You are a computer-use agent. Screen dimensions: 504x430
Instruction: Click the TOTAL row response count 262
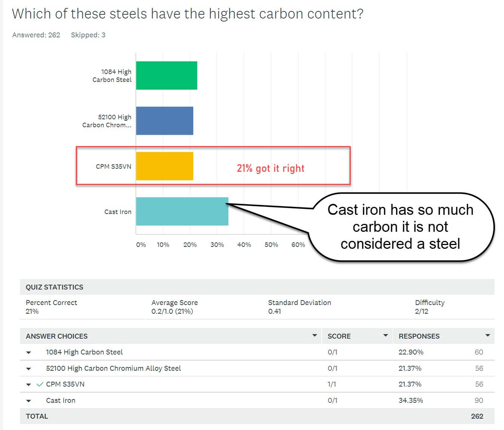(x=477, y=416)
